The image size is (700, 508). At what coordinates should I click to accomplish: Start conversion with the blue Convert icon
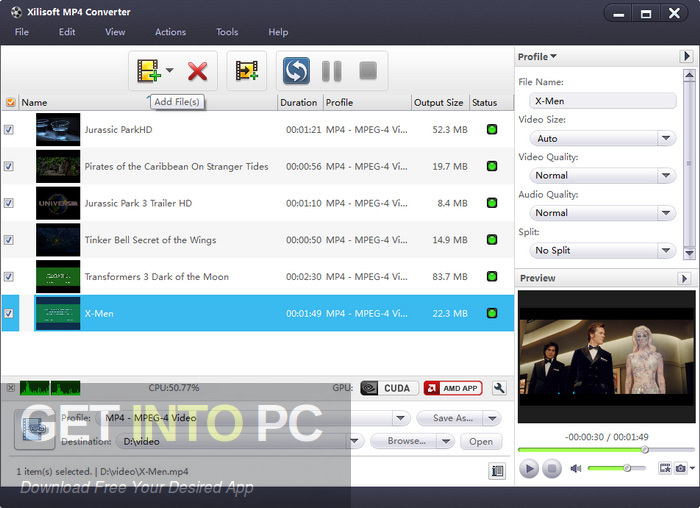pos(296,71)
